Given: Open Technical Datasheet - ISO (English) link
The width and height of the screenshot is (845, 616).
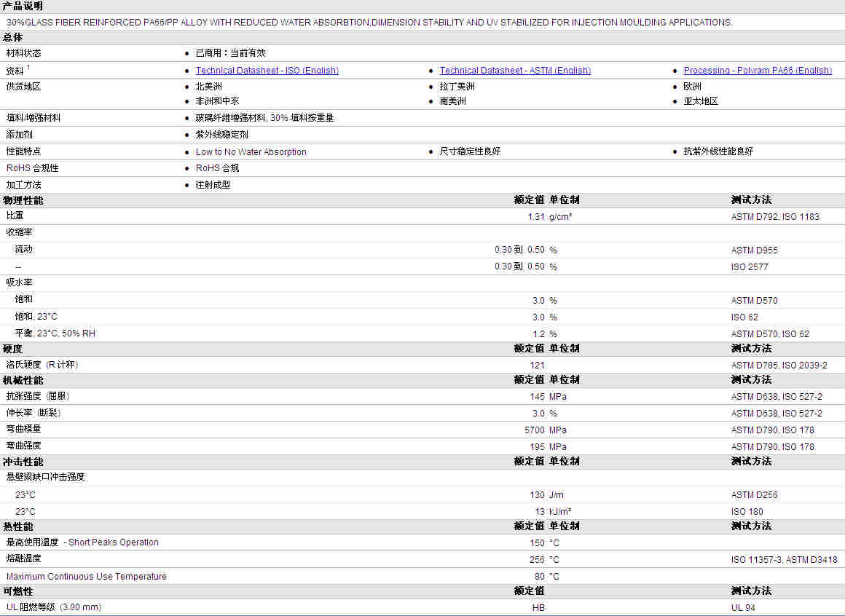Looking at the screenshot, I should pos(267,71).
